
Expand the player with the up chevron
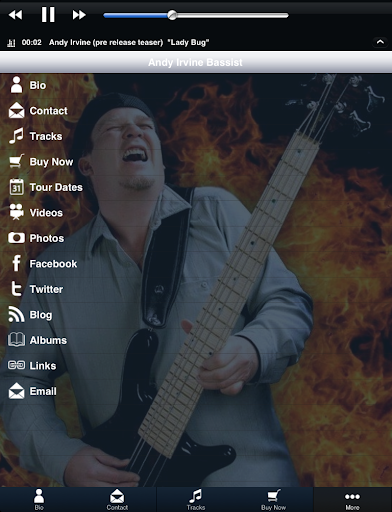(x=380, y=42)
